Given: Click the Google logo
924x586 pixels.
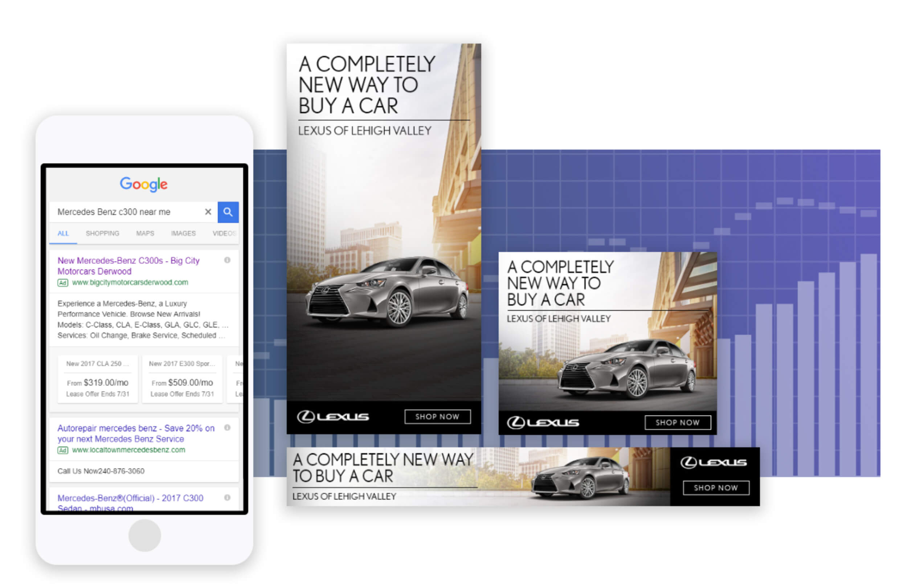Looking at the screenshot, I should [x=144, y=184].
